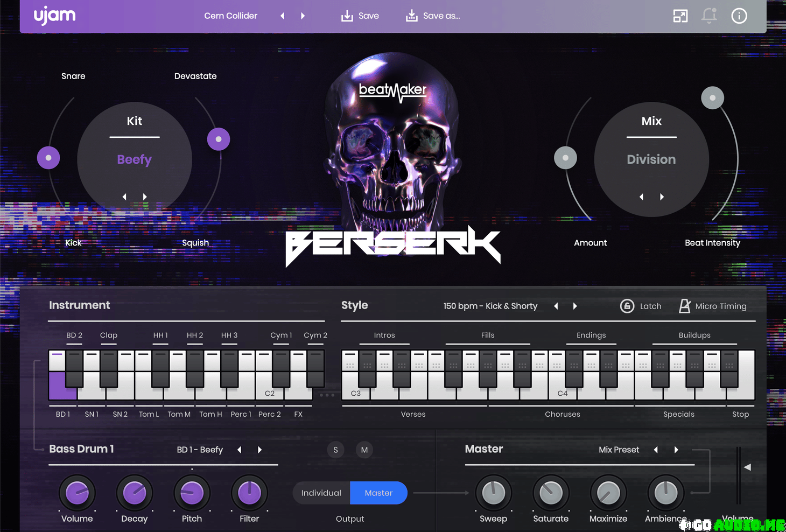
Task: Open the Mix Preset selector
Action: click(x=619, y=450)
